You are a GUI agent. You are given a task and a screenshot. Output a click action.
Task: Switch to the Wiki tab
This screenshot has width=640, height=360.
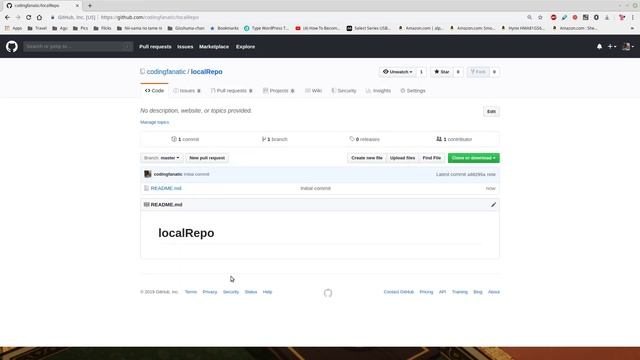click(313, 91)
